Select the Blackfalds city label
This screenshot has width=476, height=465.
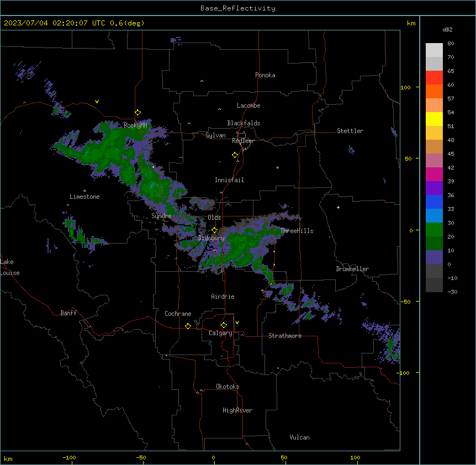point(244,123)
